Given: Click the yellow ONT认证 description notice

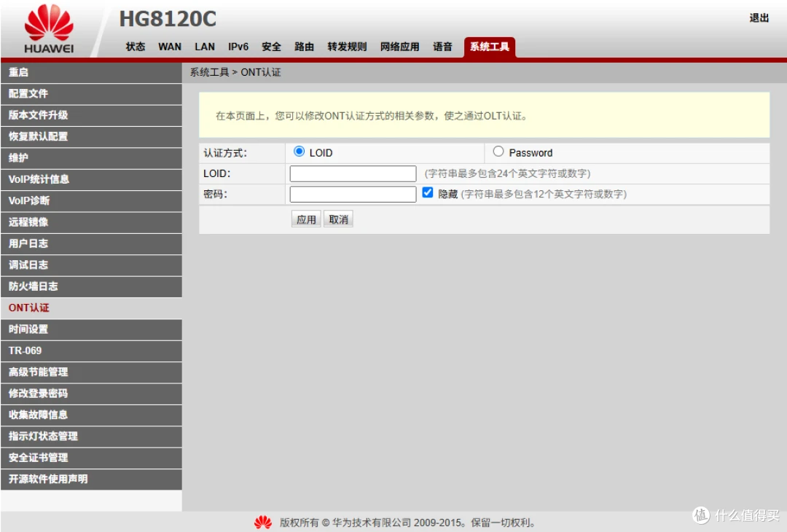Looking at the screenshot, I should click(484, 115).
